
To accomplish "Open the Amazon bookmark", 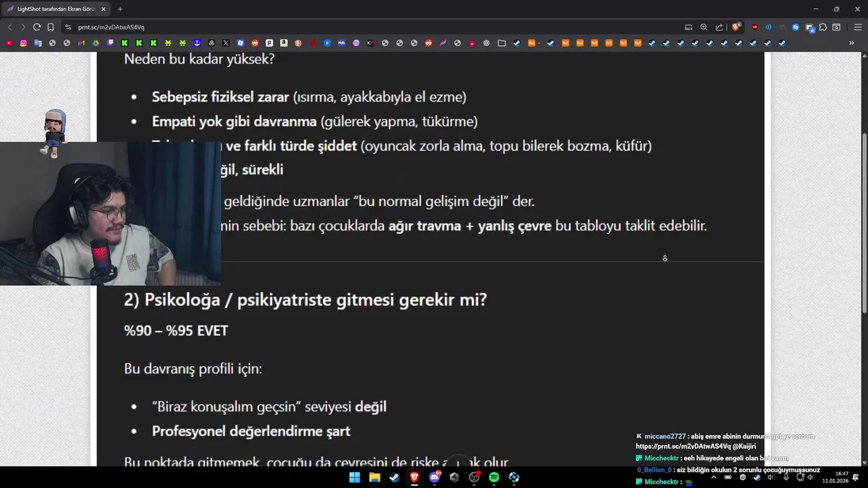I will [x=283, y=43].
